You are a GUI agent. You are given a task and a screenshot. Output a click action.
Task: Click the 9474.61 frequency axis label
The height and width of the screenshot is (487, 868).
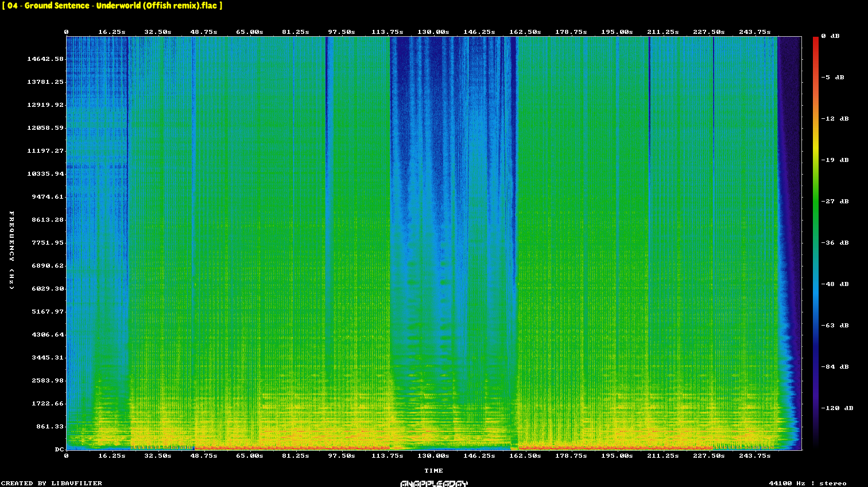pos(48,197)
